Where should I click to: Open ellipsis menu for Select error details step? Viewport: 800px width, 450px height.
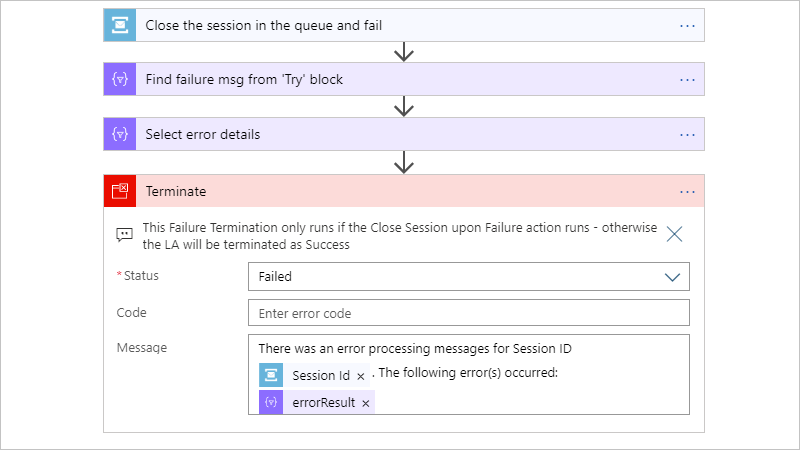[687, 134]
